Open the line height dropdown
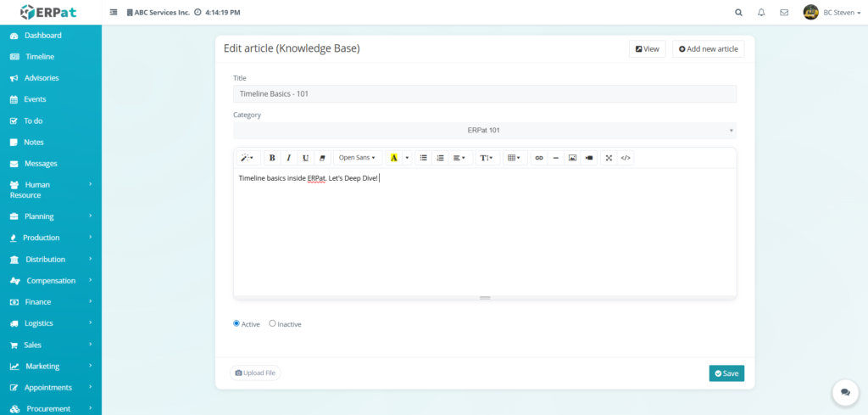 point(487,158)
